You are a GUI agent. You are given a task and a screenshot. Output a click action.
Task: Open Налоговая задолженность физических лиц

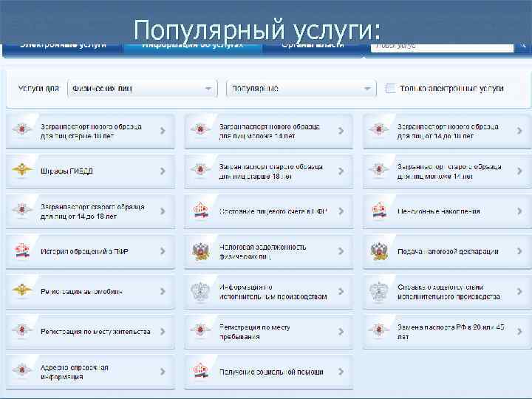(269, 251)
